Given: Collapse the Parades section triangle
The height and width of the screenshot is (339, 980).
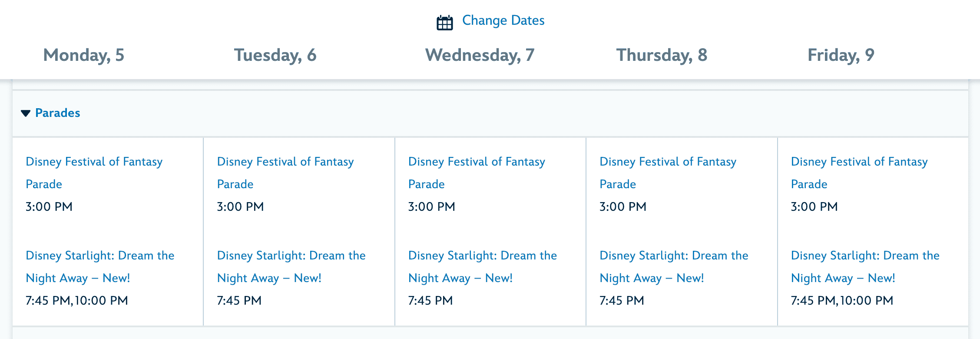Looking at the screenshot, I should pyautogui.click(x=26, y=113).
